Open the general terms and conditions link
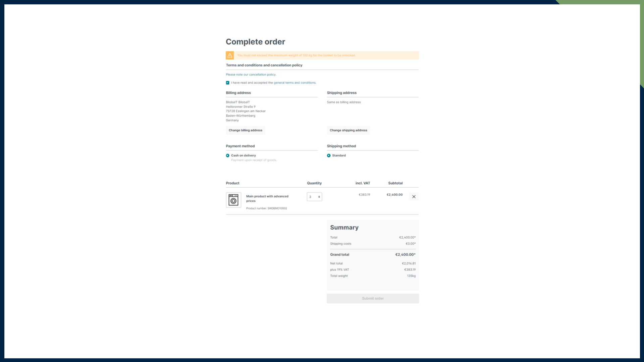 pyautogui.click(x=295, y=82)
